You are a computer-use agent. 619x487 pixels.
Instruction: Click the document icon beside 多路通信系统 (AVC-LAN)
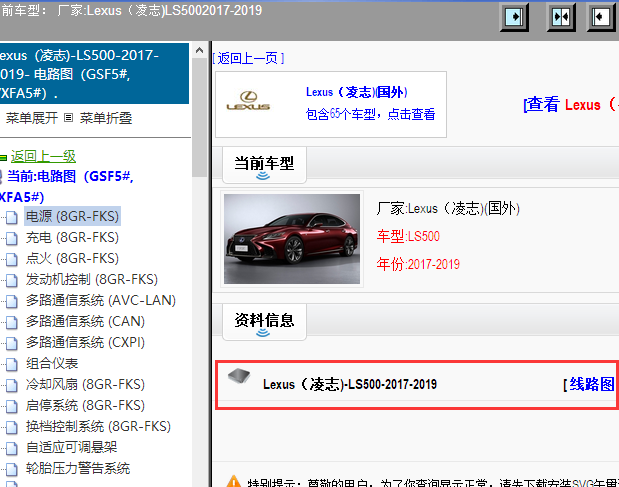pyautogui.click(x=12, y=301)
